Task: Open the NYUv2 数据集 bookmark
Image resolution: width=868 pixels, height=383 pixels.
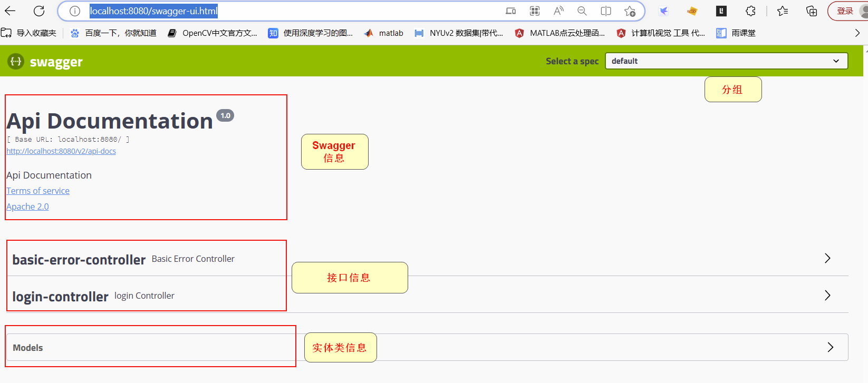Action: pyautogui.click(x=459, y=33)
